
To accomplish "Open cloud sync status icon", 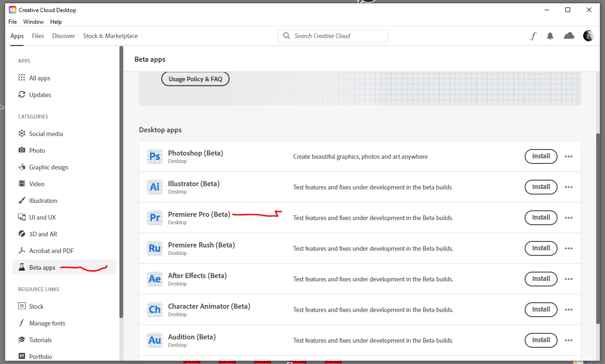I will [569, 36].
